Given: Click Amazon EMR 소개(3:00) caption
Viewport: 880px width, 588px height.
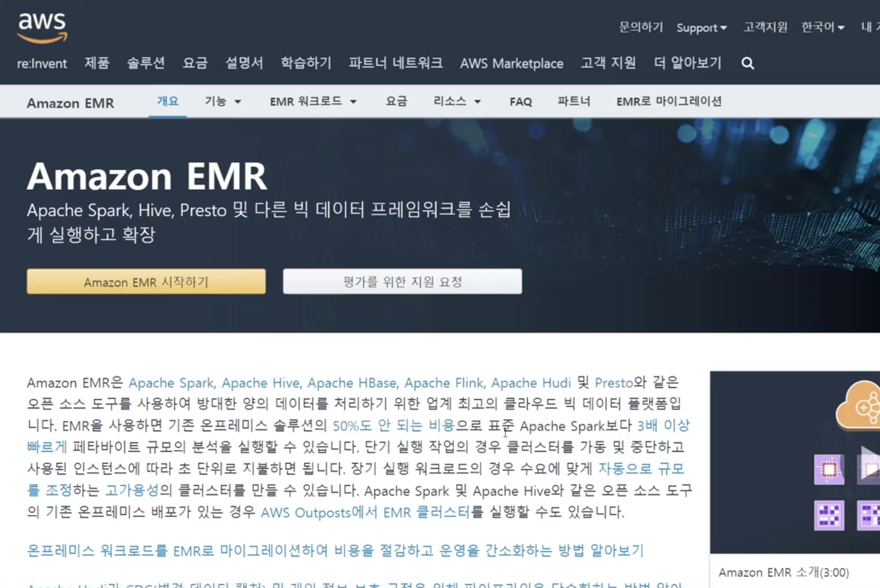Looking at the screenshot, I should click(x=784, y=572).
